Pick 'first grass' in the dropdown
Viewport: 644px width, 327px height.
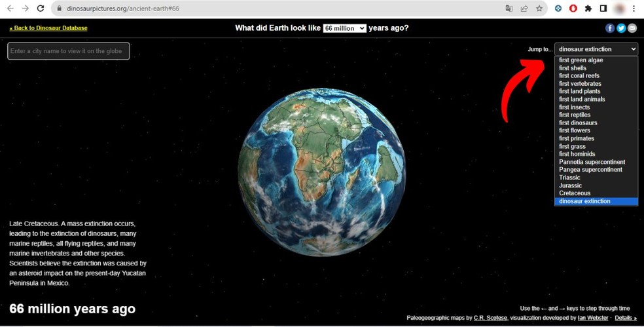click(596, 146)
